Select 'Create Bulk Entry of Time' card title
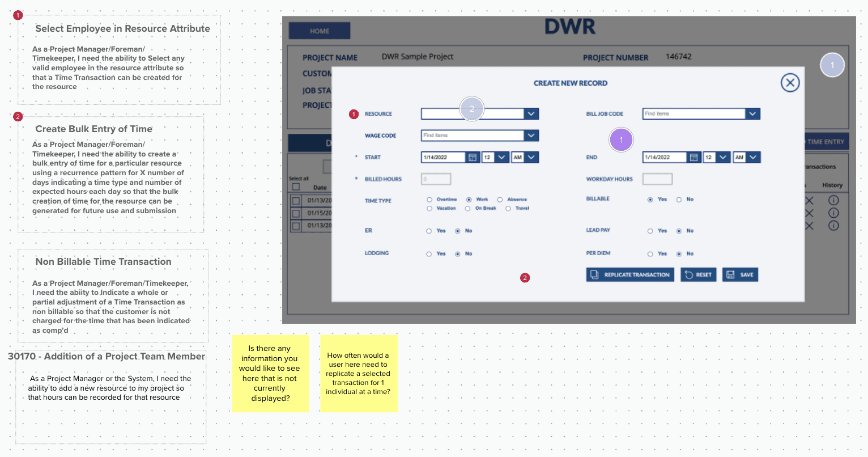Viewport: 868px width, 457px height. click(94, 129)
